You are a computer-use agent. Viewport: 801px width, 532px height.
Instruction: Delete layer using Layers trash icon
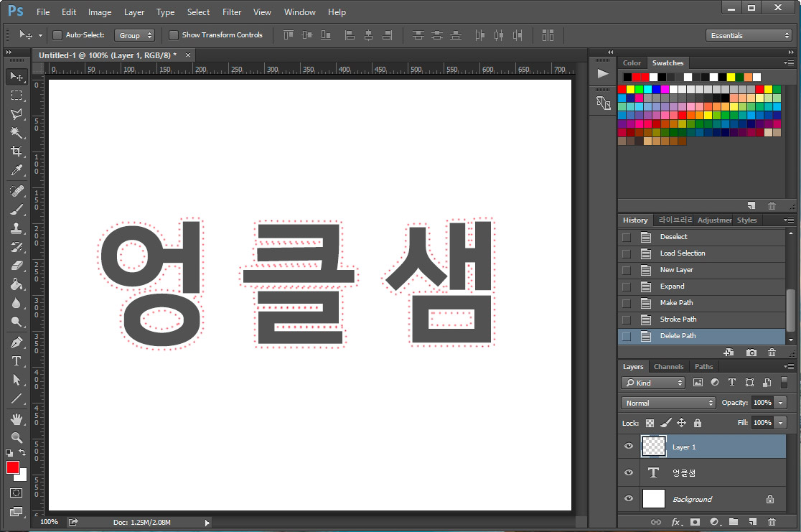point(772,522)
